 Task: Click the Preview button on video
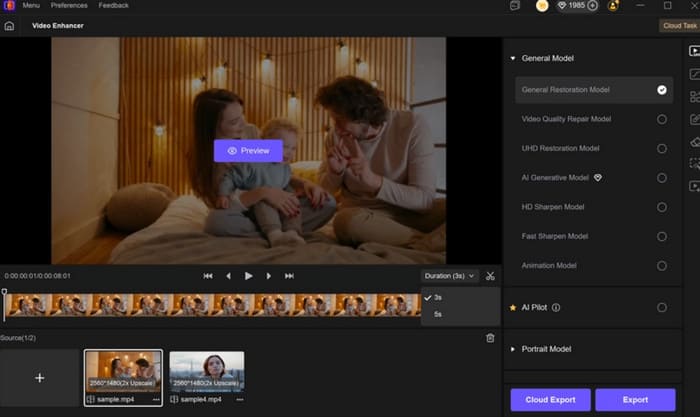point(248,151)
